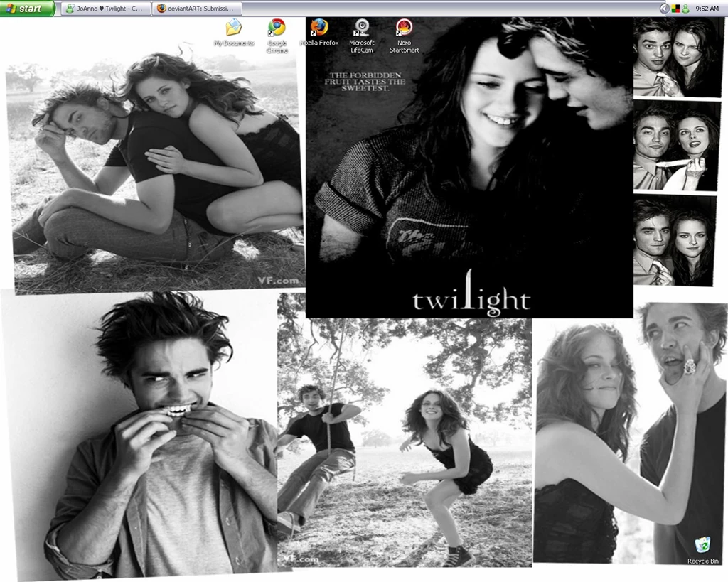
Task: Click the four-colored squares tray icon
Action: 675,9
